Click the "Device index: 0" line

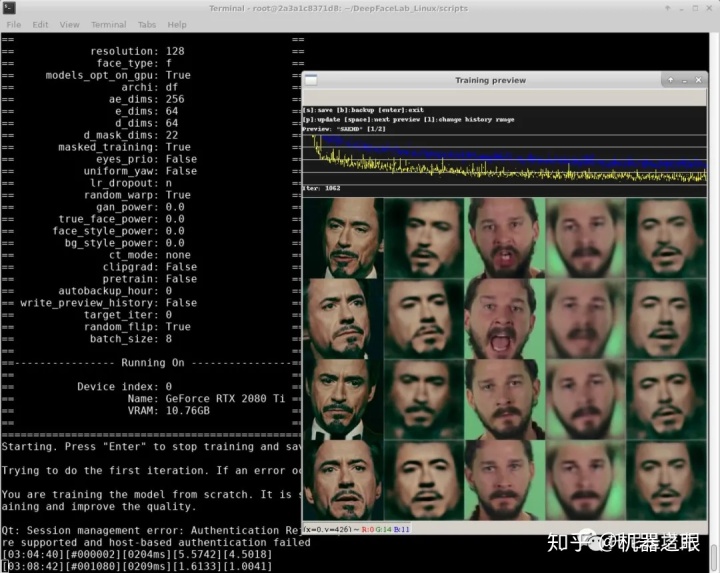pyautogui.click(x=124, y=386)
